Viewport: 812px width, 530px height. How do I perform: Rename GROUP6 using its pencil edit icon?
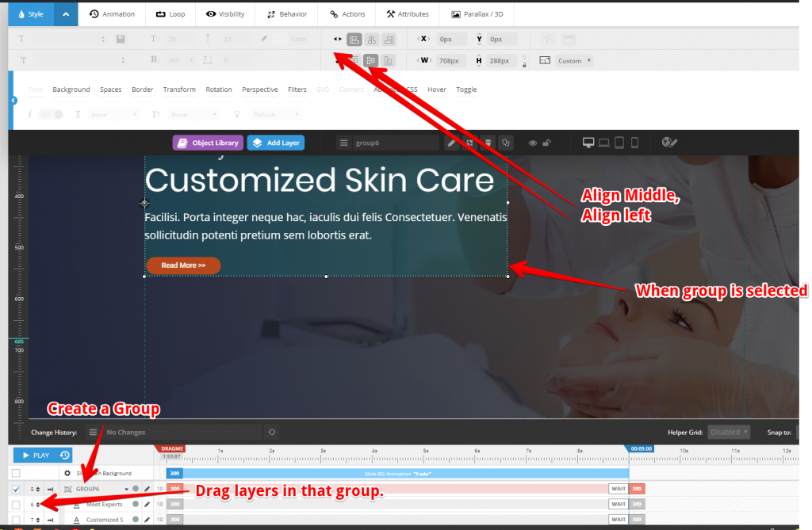click(147, 488)
